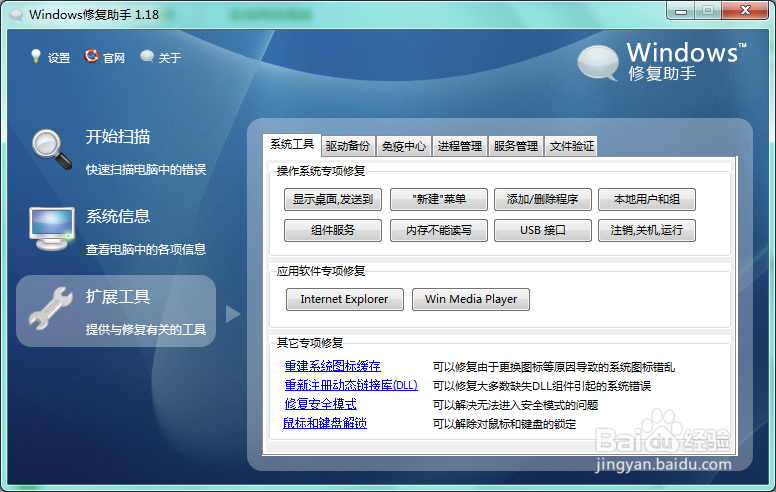The image size is (776, 492).
Task: Click text 查看电脑中的各项信息
Action: pyautogui.click(x=146, y=249)
